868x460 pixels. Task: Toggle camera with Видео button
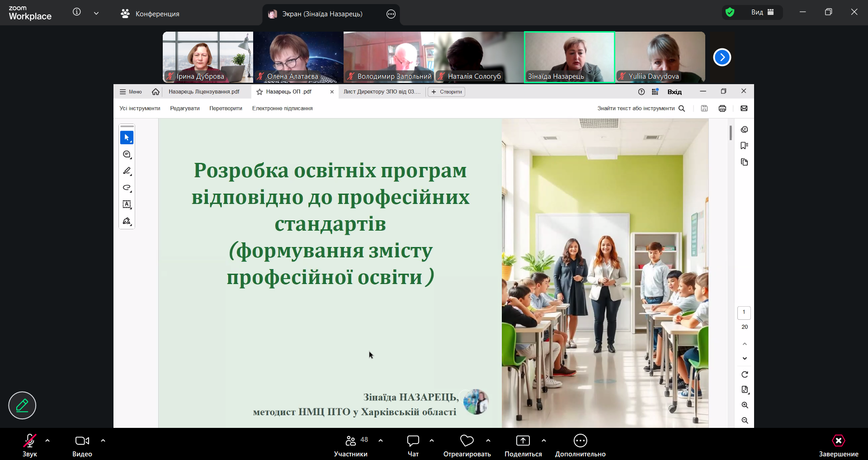82,441
